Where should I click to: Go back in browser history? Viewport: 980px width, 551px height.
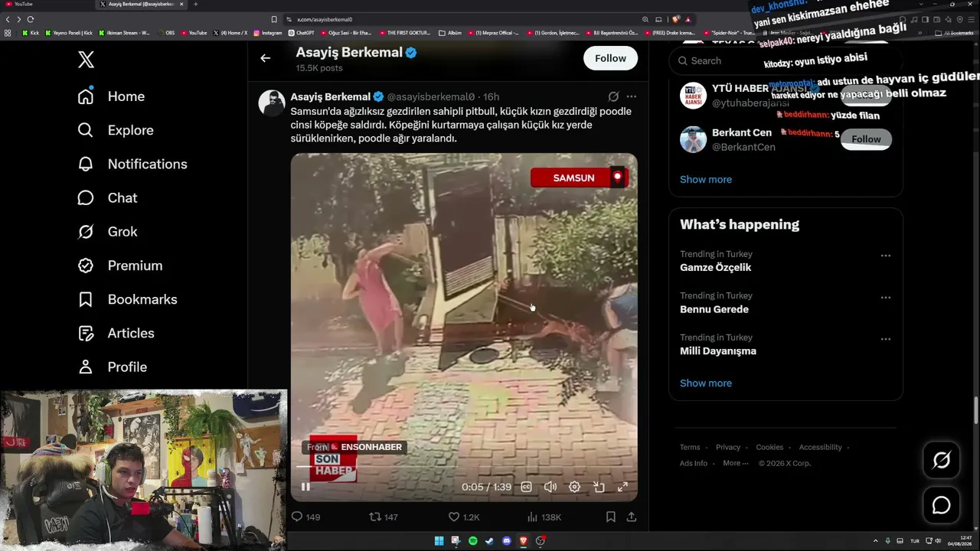coord(8,19)
